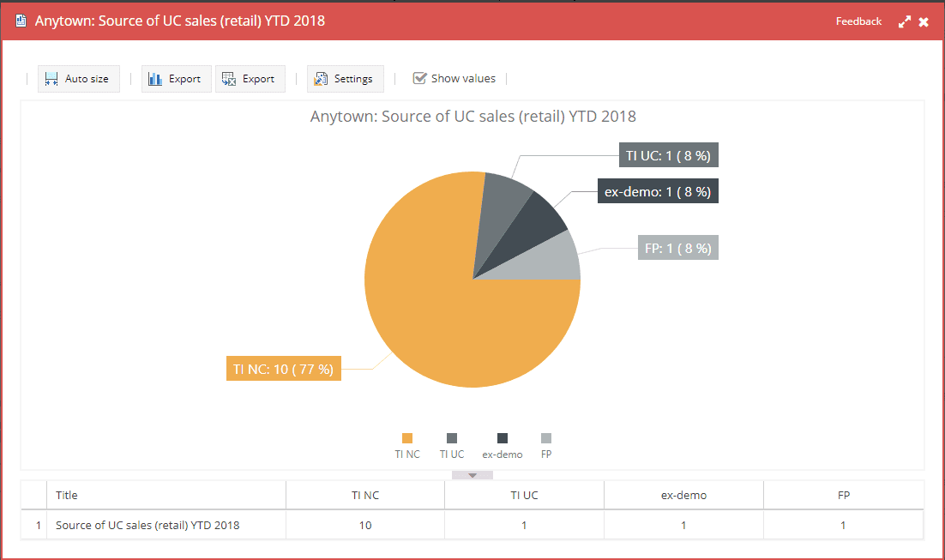Select the TI NC column header in table

coord(365,495)
